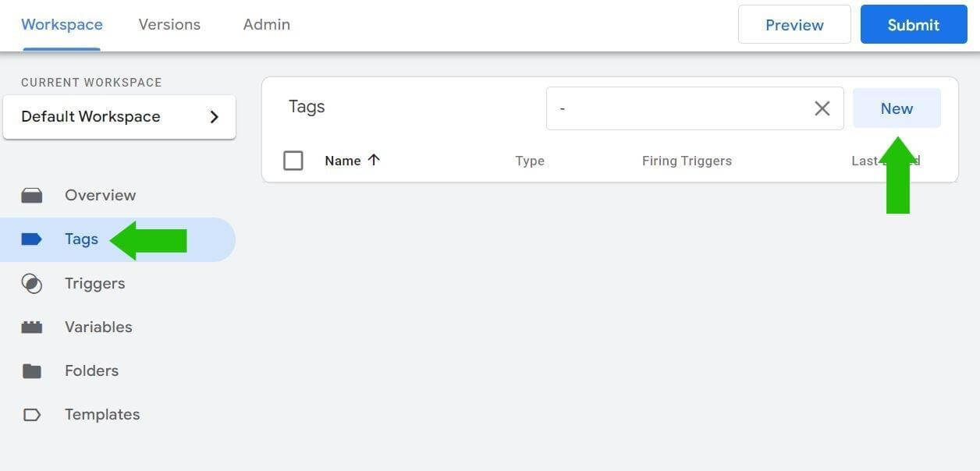Click the New button to create a tag

897,108
